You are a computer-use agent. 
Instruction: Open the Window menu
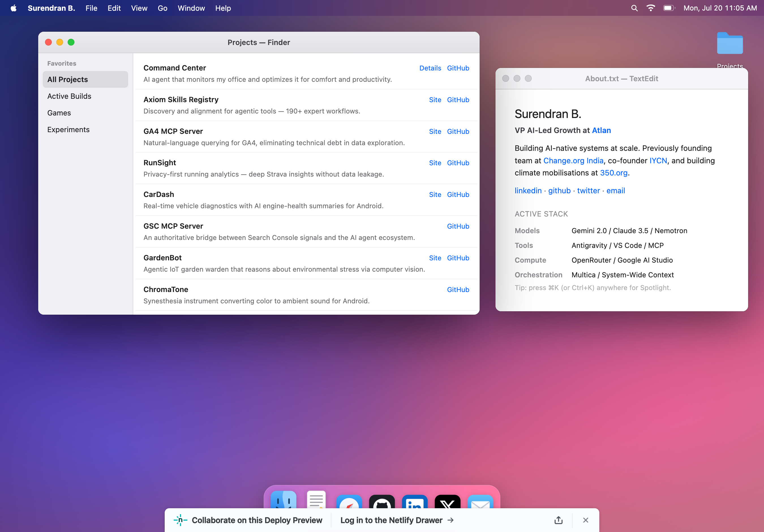pyautogui.click(x=191, y=8)
